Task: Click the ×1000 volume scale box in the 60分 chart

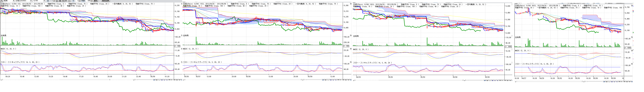Action: [x=628, y=48]
